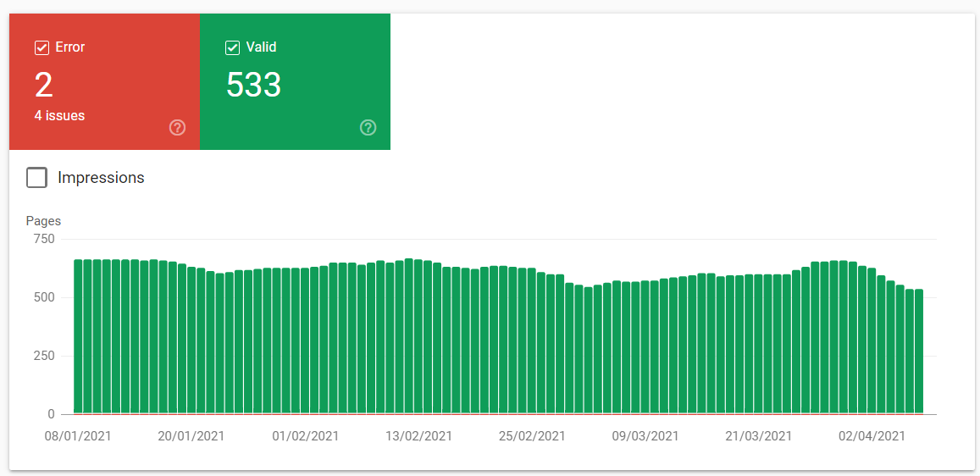Uncheck the Valid checkbox
980x476 pixels.
(x=232, y=47)
